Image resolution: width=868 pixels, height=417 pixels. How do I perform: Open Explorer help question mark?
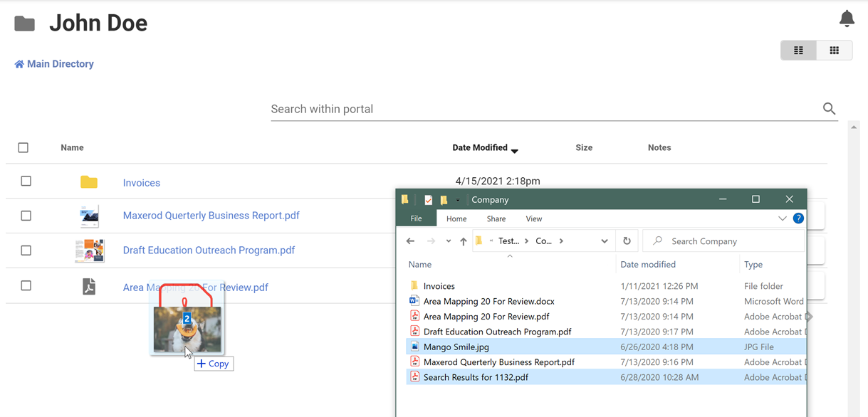tap(798, 218)
